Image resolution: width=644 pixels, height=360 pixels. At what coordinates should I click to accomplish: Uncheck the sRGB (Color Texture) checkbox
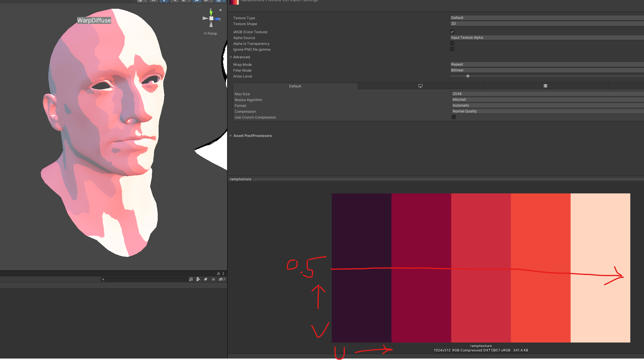pyautogui.click(x=452, y=32)
